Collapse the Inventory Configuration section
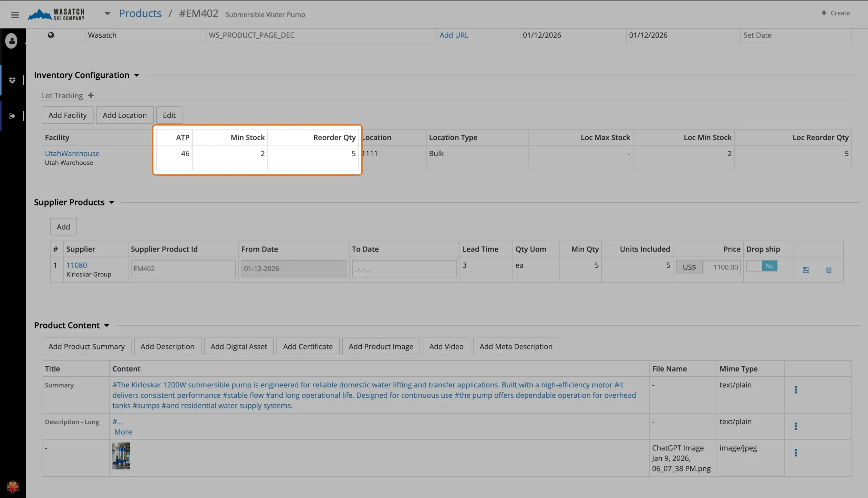868x498 pixels. point(137,75)
